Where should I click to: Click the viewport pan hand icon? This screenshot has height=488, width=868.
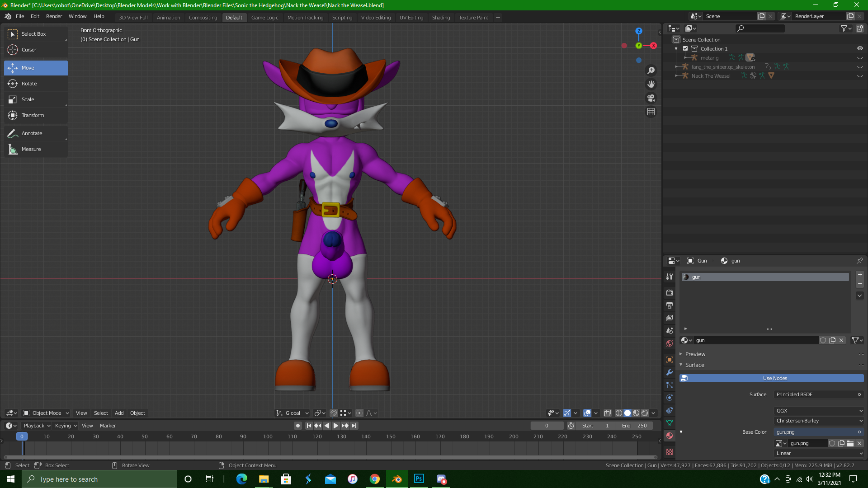pos(651,84)
